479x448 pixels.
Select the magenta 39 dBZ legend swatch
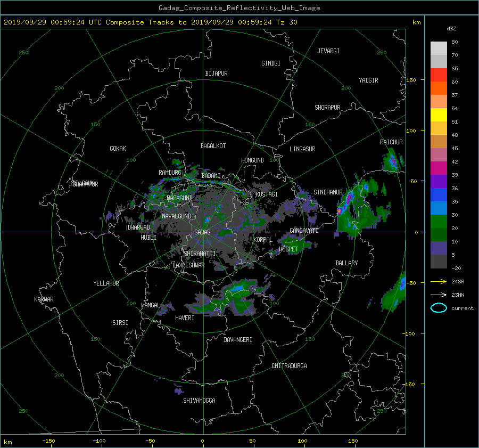click(439, 168)
